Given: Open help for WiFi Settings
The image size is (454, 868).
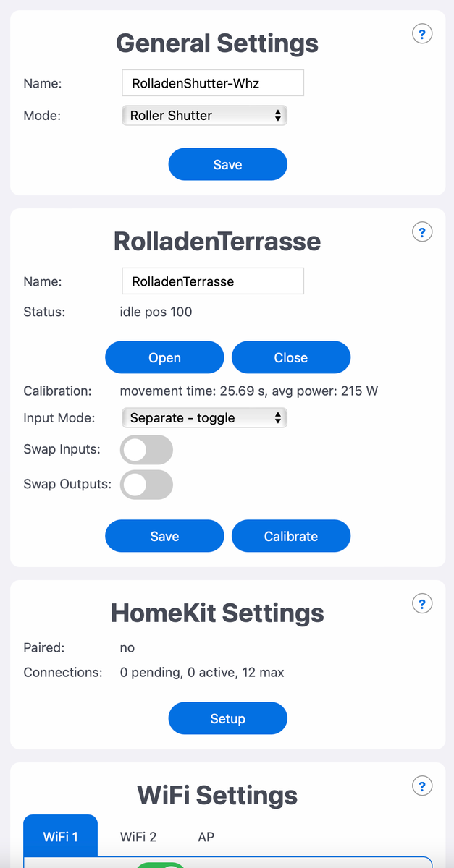Looking at the screenshot, I should 422,786.
